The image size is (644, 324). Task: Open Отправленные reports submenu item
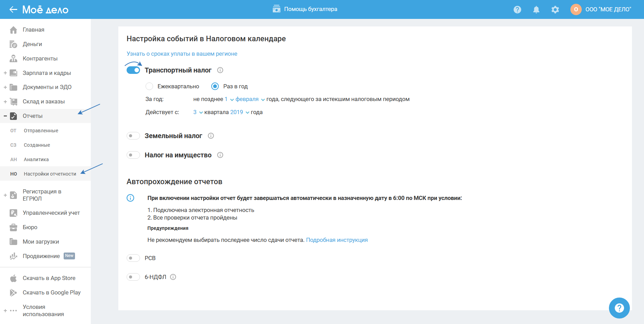click(x=41, y=131)
